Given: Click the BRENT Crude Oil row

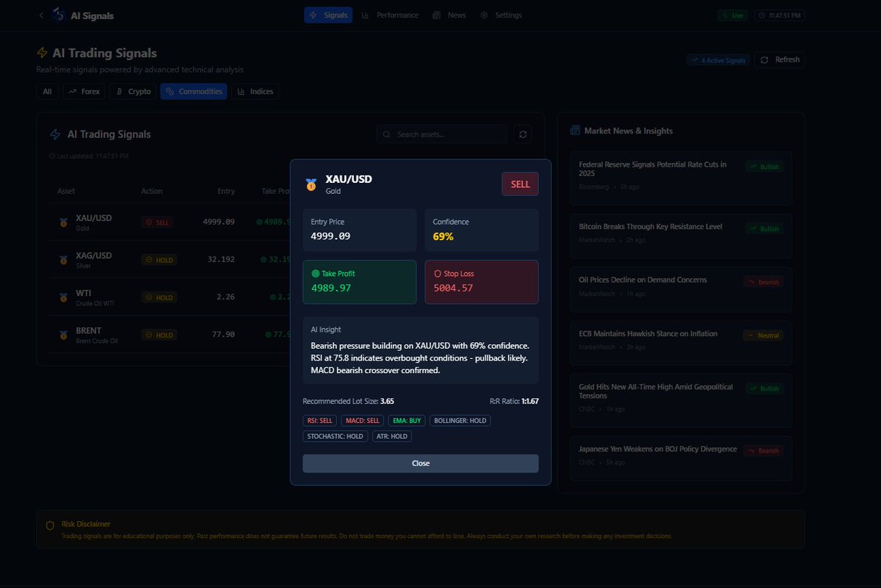Looking at the screenshot, I should coord(170,335).
